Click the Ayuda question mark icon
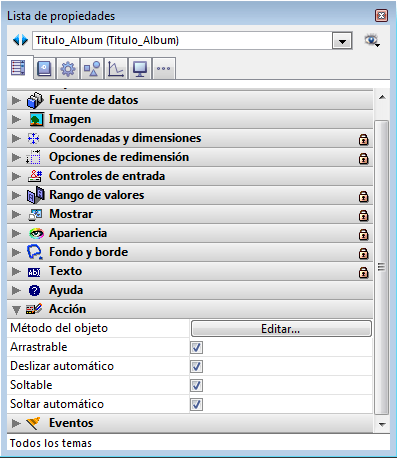Screen dimensions: 397x458 [x=34, y=291]
